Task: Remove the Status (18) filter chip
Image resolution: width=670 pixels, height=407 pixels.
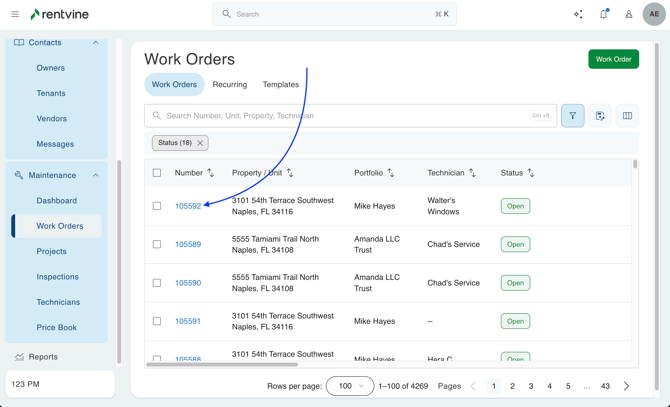Action: pos(200,143)
